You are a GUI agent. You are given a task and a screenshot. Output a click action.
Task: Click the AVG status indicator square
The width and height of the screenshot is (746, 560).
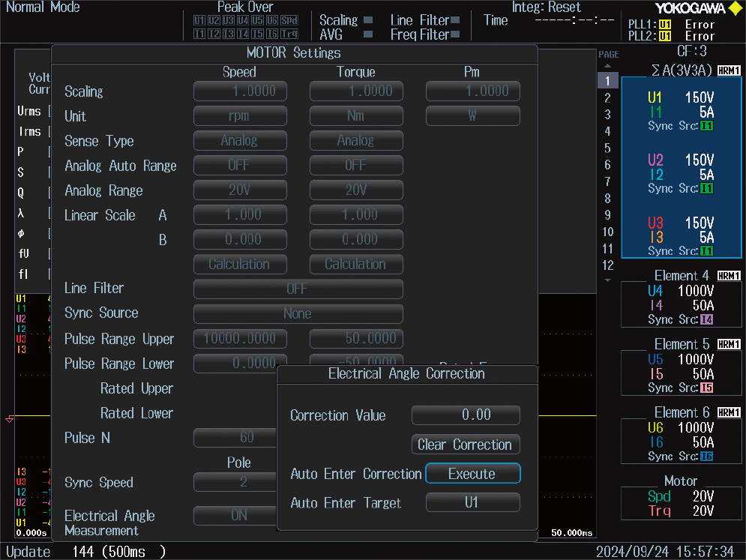pyautogui.click(x=368, y=34)
